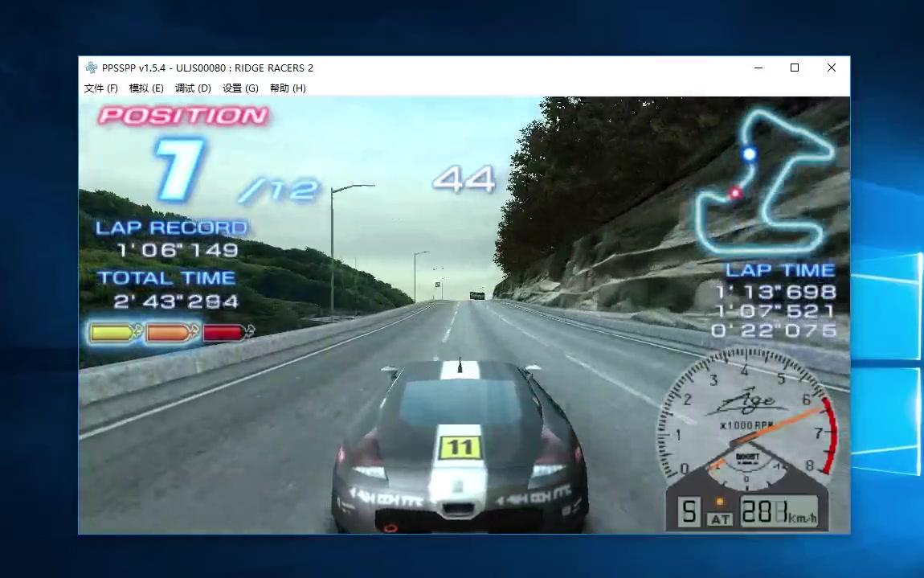Image resolution: width=924 pixels, height=578 pixels.
Task: Click the PPSSPP icon in the title bar
Action: pyautogui.click(x=90, y=68)
